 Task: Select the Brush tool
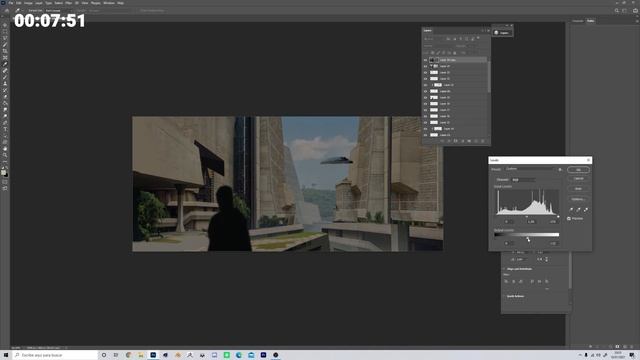[x=5, y=77]
